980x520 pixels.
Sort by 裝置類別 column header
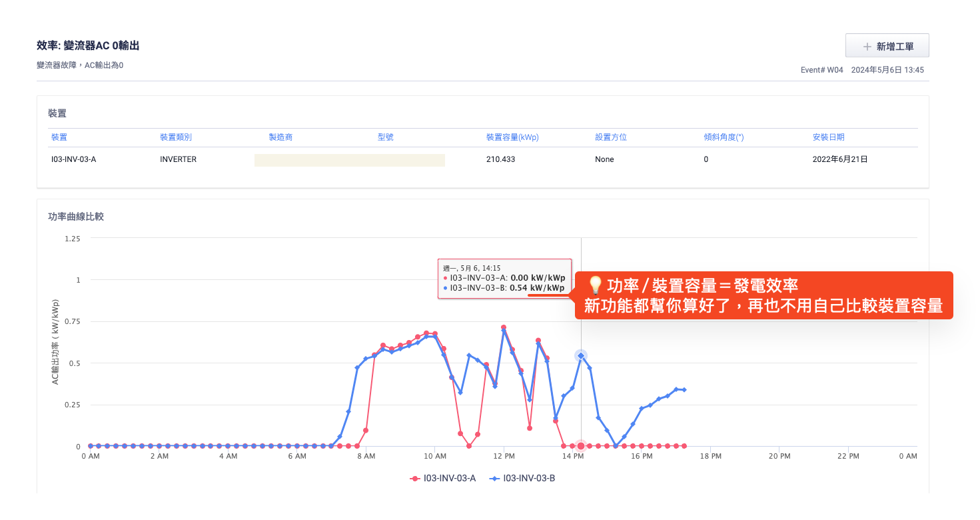176,137
